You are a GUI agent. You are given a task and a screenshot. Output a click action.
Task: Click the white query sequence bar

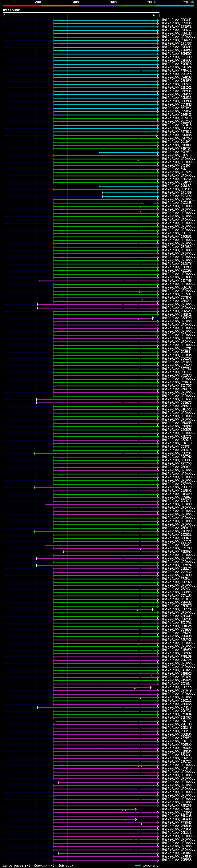click(81, 12)
